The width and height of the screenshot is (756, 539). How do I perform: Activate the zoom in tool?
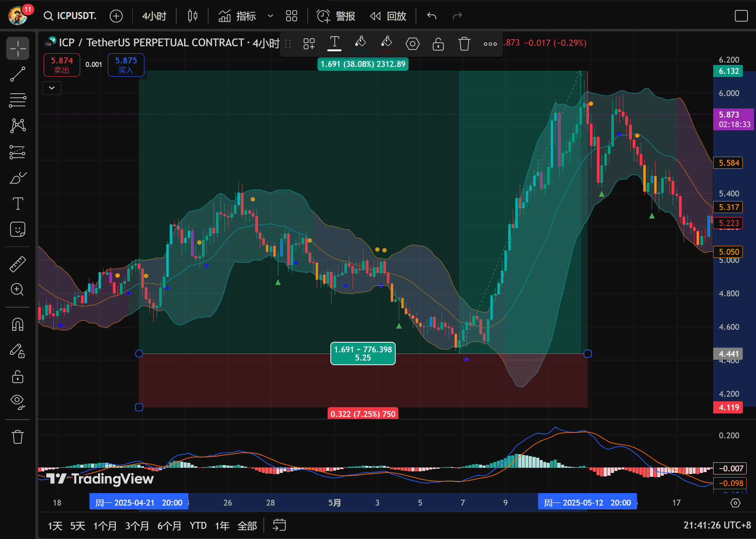(x=18, y=289)
